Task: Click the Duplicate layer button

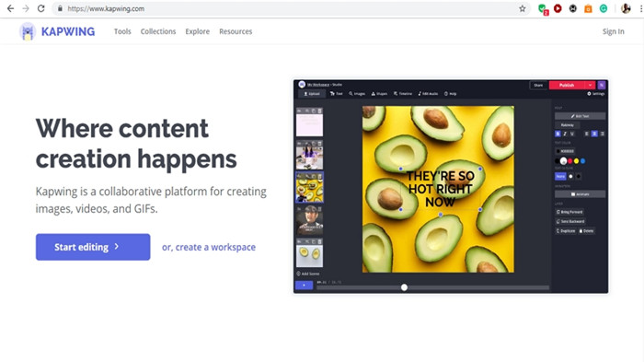Action: (x=566, y=231)
